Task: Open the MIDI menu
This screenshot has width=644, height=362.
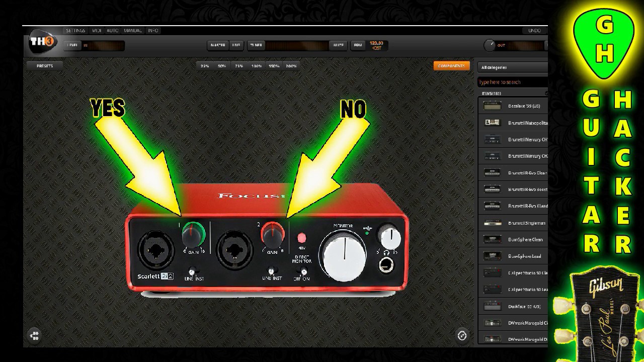Action: 97,31
